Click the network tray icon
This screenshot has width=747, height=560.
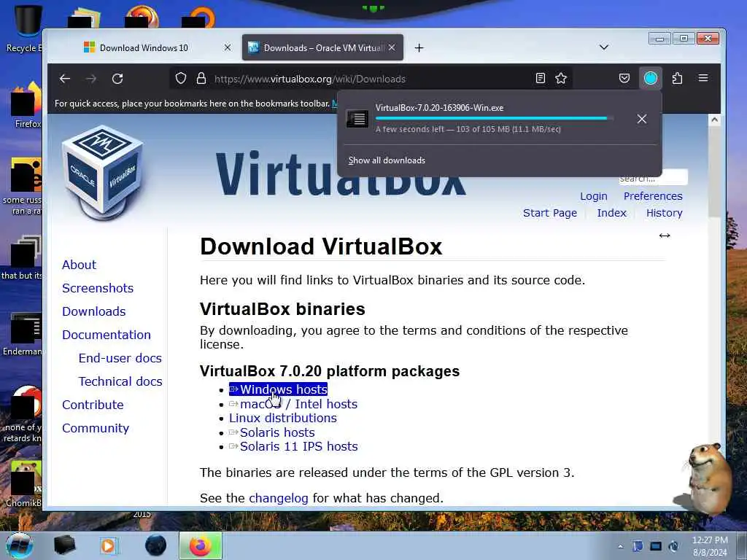[656, 546]
